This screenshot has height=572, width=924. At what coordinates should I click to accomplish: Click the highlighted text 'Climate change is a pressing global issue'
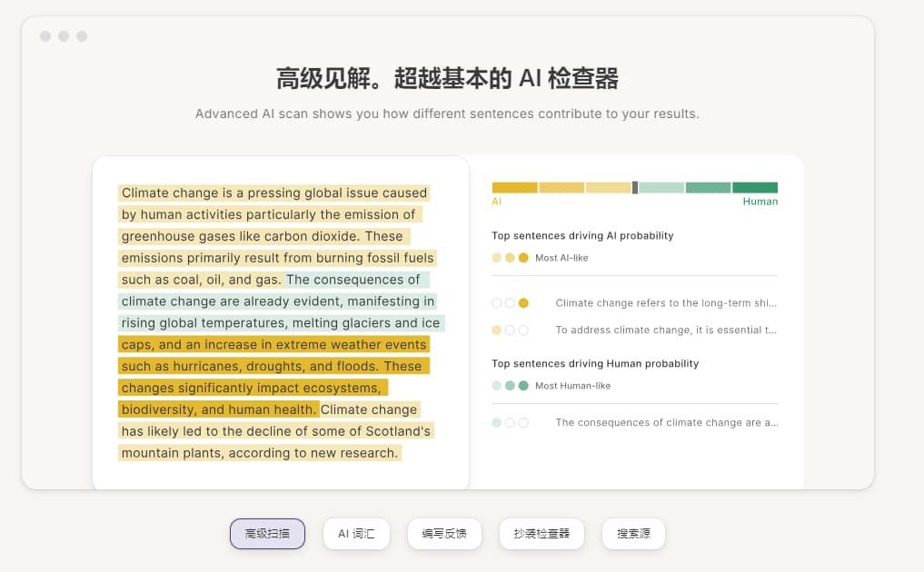(x=273, y=192)
